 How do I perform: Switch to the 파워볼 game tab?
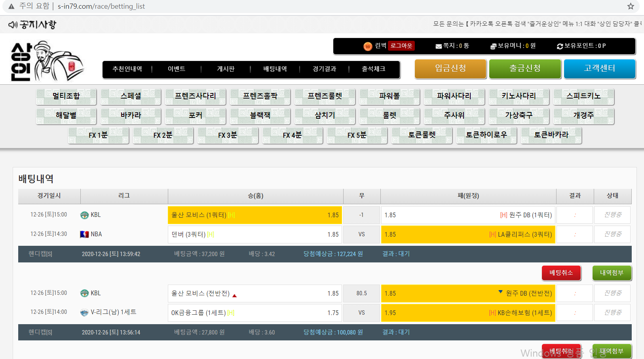[x=389, y=96]
